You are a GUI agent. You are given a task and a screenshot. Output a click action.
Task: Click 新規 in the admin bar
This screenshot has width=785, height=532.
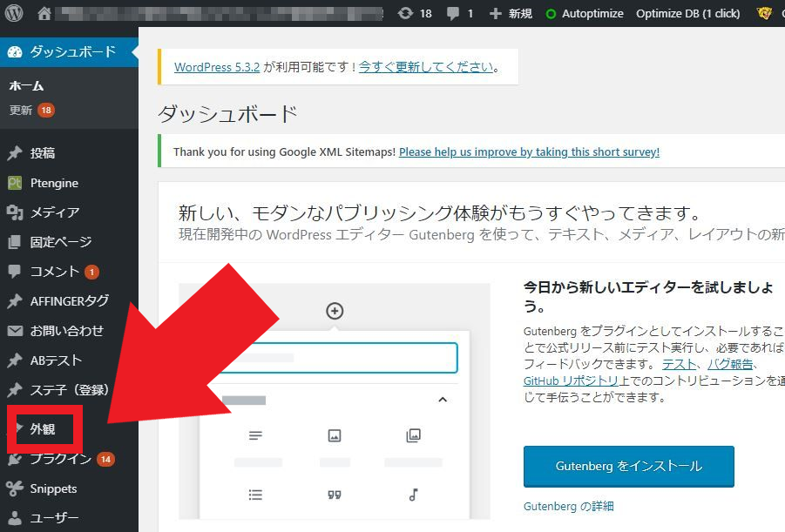coord(520,14)
